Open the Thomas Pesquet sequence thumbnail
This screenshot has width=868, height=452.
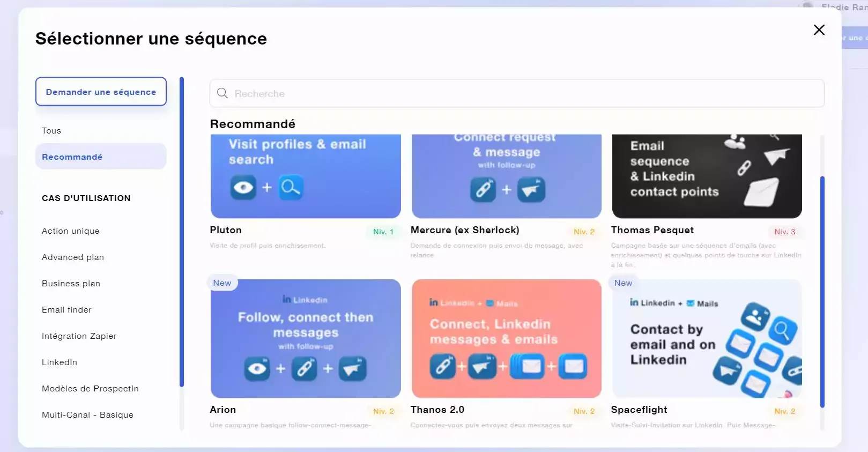pyautogui.click(x=707, y=176)
